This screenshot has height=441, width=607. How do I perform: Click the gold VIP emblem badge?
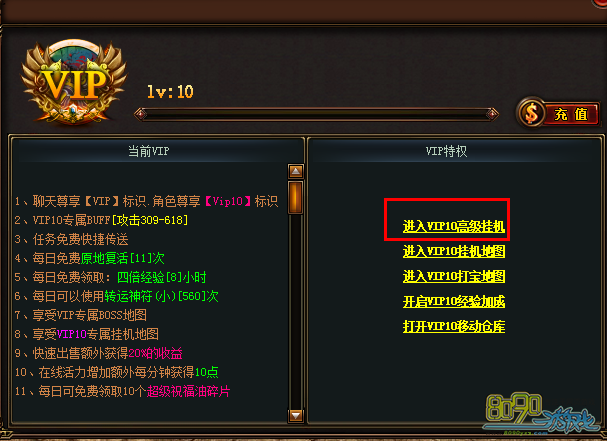coord(74,82)
